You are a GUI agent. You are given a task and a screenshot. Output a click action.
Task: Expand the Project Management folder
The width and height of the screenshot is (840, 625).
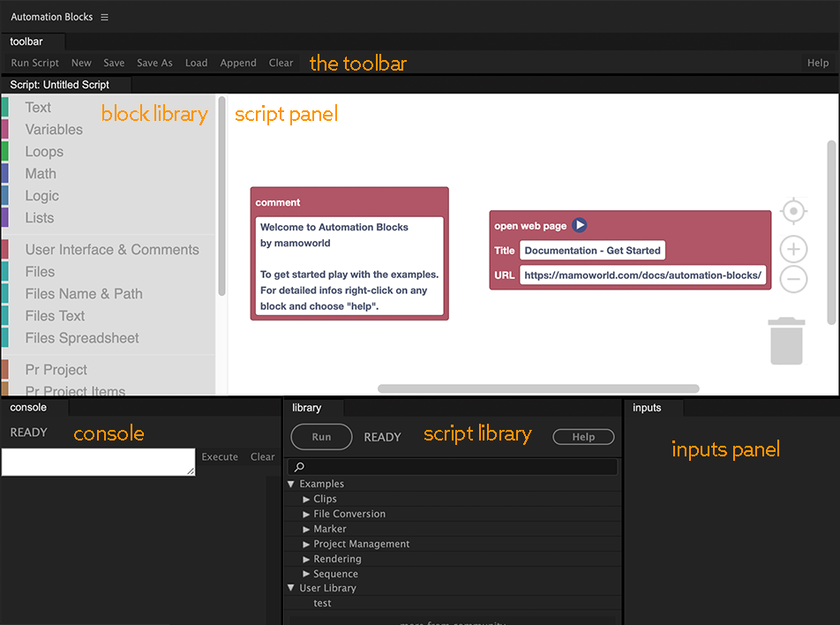click(x=306, y=544)
